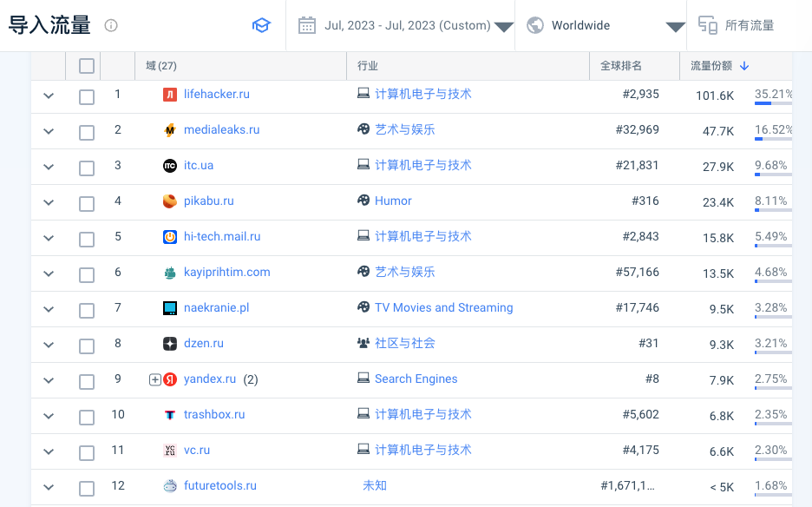The image size is (812, 507).
Task: Click the calendar icon for date range
Action: click(x=306, y=25)
